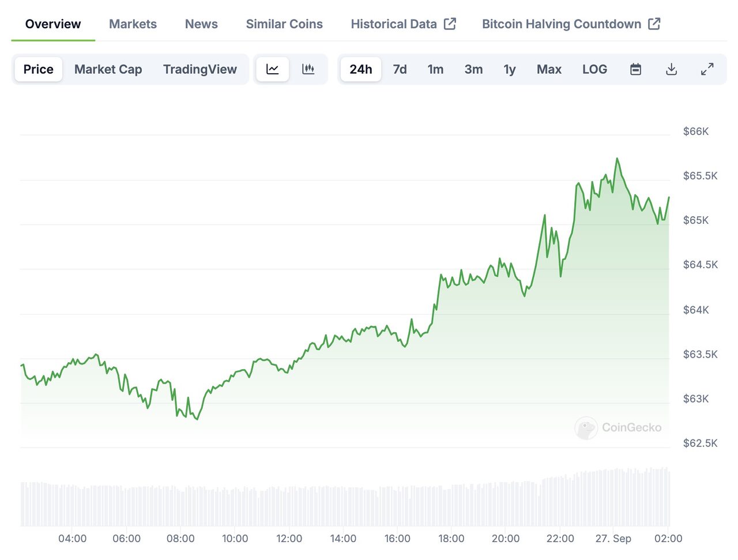Go to the Similar Coins tab

click(x=284, y=24)
